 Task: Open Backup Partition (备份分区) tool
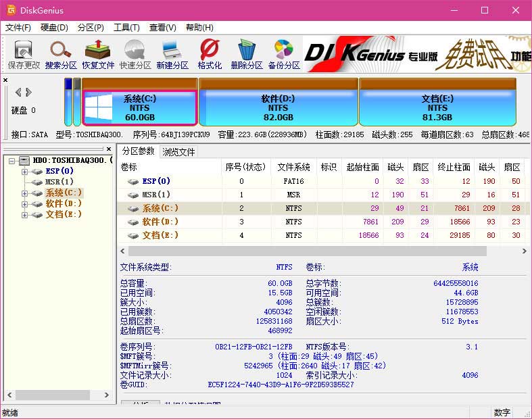click(x=284, y=54)
